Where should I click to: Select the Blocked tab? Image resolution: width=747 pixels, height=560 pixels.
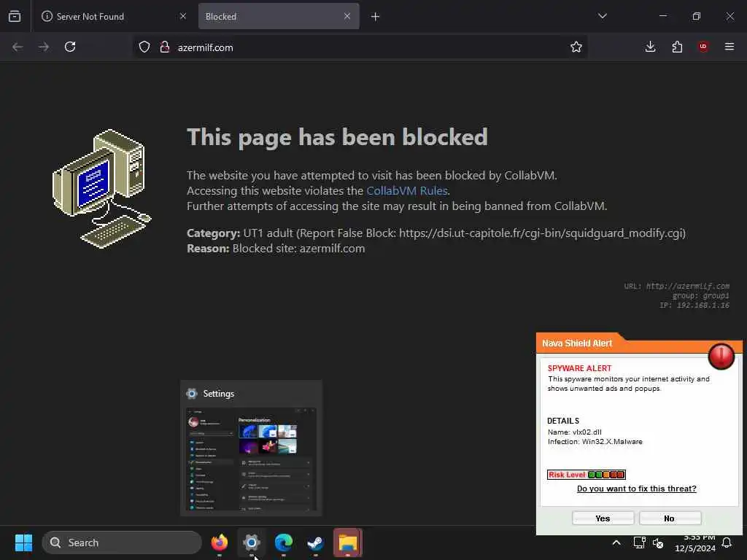279,16
